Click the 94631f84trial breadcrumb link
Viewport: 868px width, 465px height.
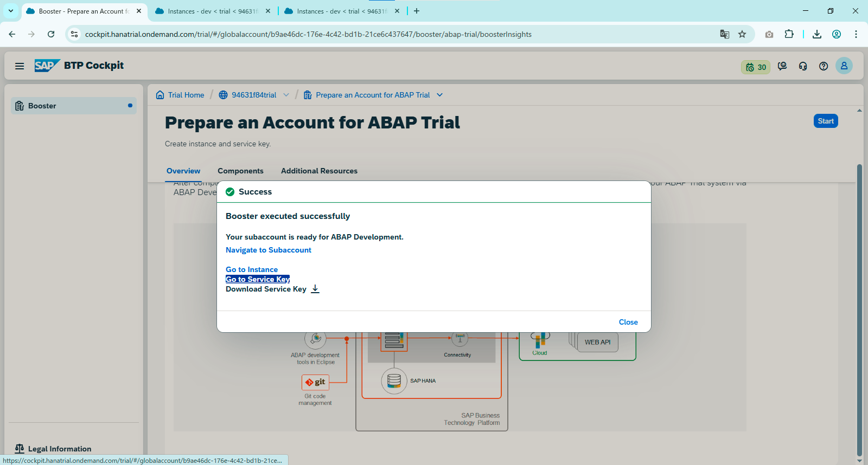tap(254, 95)
